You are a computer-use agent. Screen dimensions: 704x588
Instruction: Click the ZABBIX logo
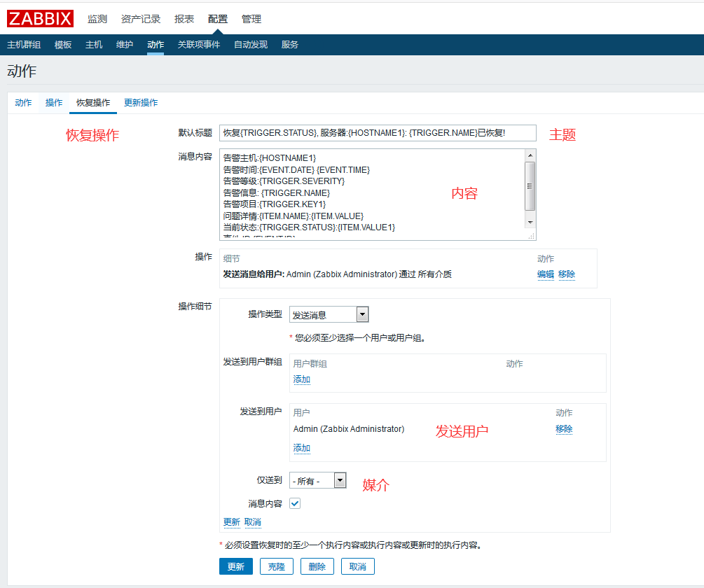pos(40,18)
